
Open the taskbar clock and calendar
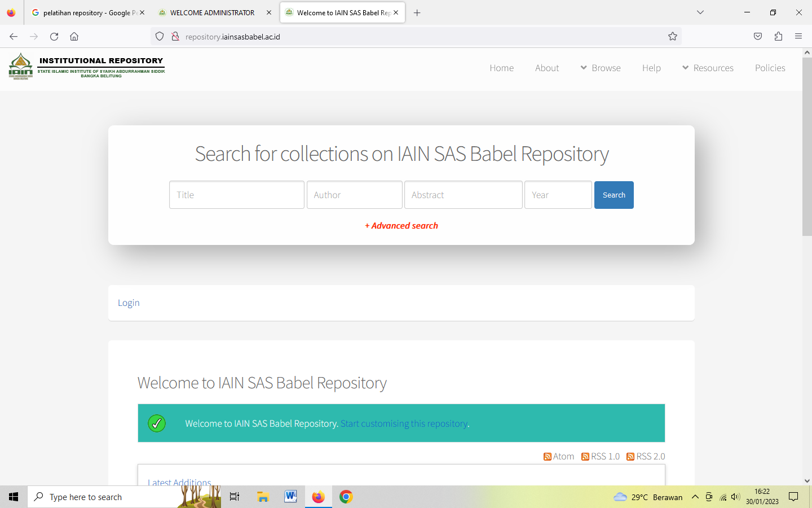(762, 497)
